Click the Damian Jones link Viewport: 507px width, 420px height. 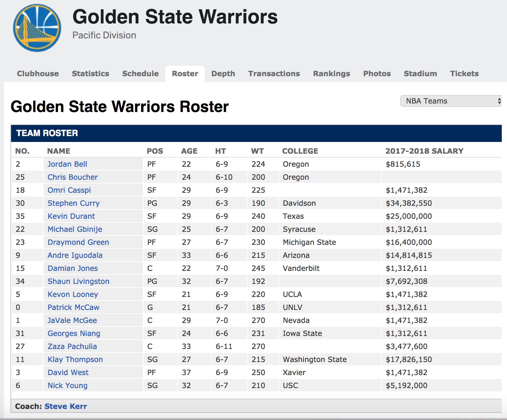click(73, 268)
